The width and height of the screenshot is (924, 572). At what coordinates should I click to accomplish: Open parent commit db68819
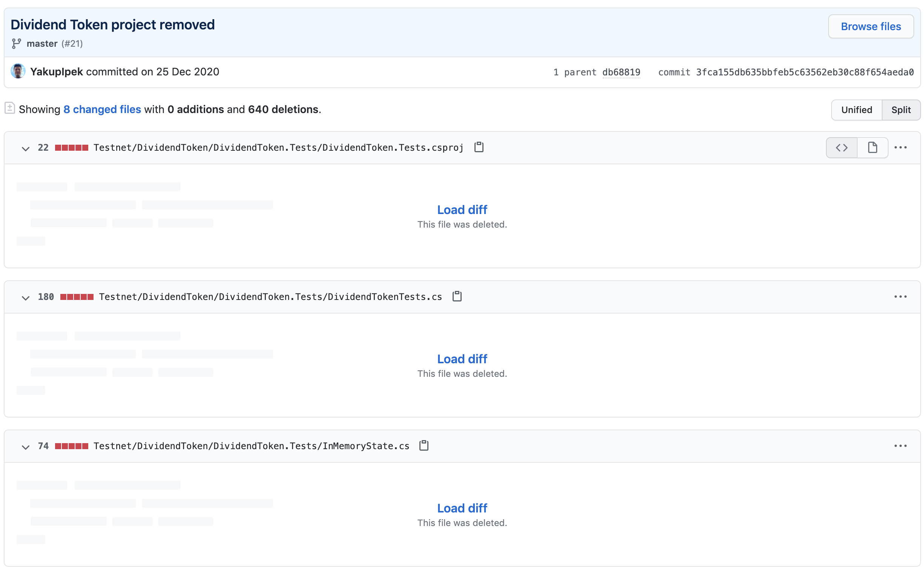click(621, 72)
